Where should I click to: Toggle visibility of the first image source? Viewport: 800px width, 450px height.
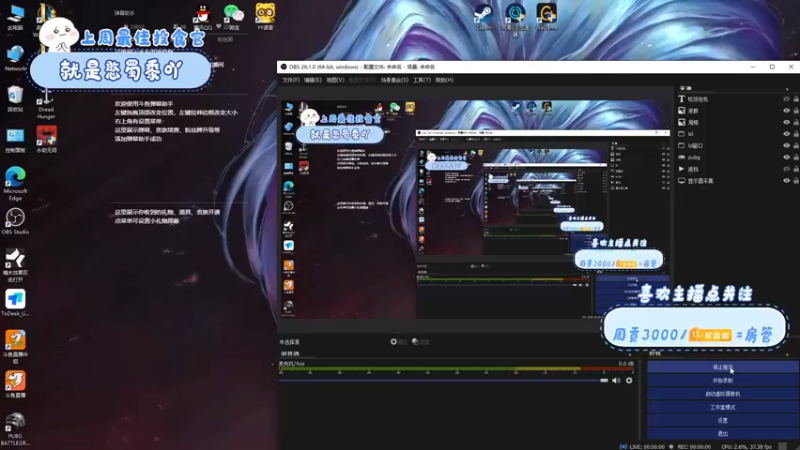(x=787, y=111)
